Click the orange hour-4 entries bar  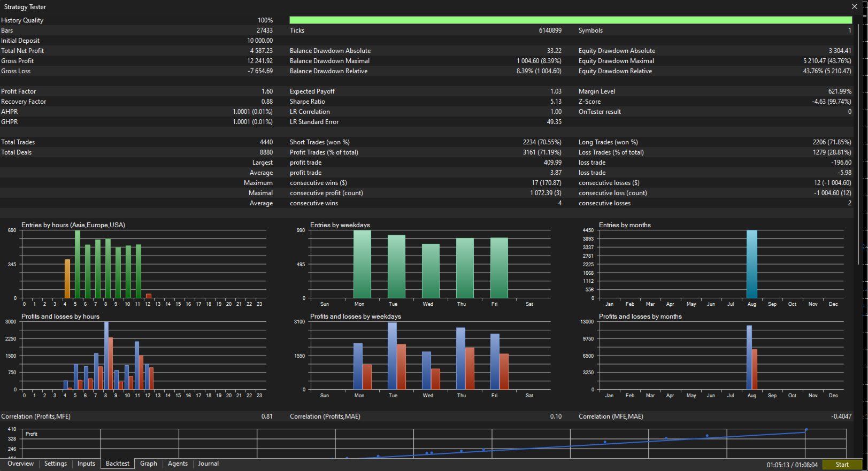click(67, 279)
